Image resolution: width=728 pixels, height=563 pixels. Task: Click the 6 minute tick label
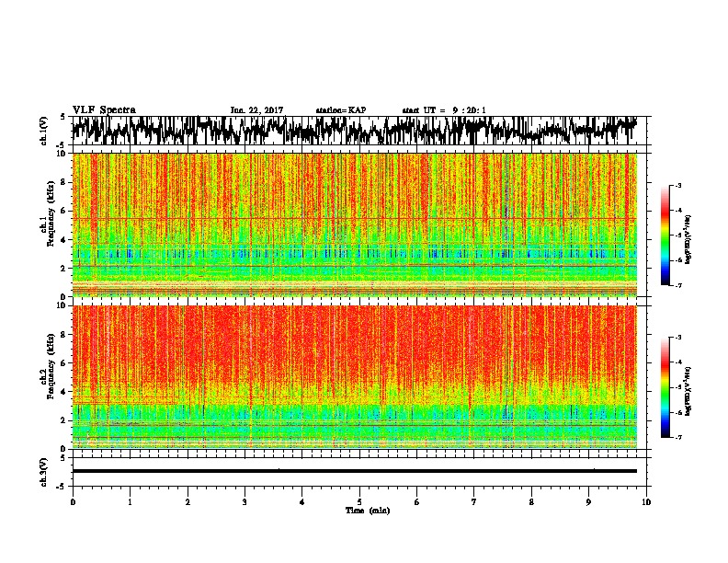[417, 502]
